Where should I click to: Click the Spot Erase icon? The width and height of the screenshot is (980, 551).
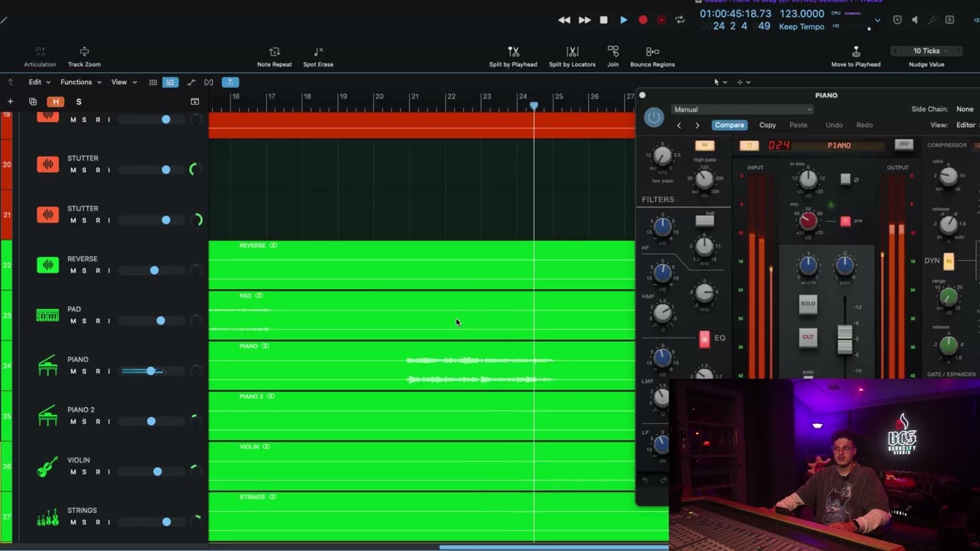click(x=318, y=52)
